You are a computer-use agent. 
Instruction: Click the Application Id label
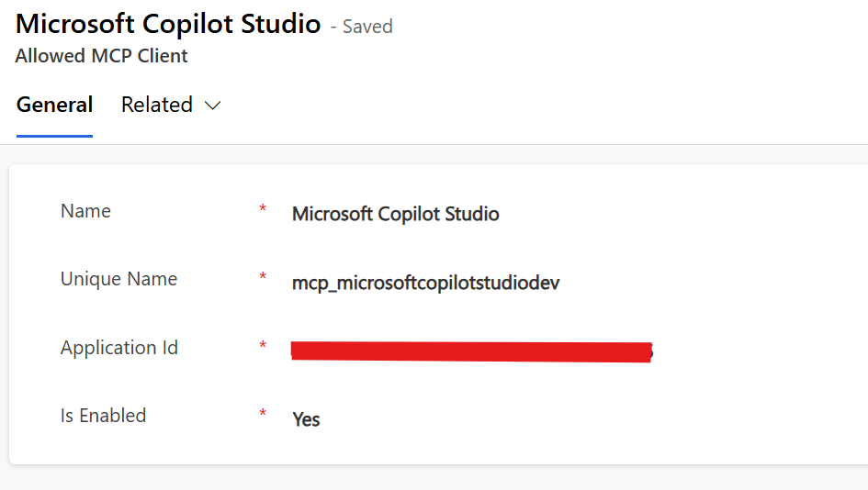[119, 348]
